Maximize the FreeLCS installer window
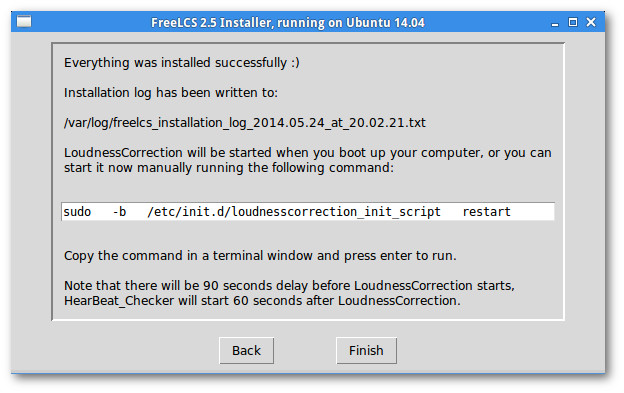Screen dimensions: 624x393 (573, 22)
